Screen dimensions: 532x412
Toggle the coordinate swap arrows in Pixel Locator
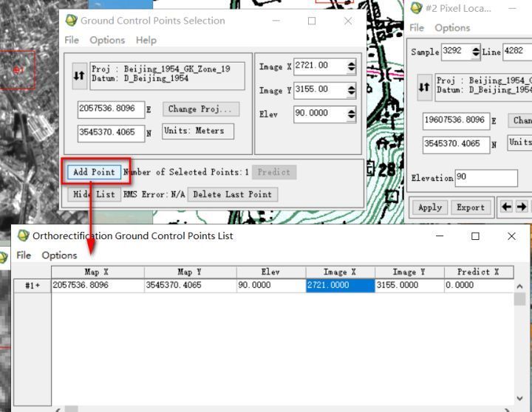(424, 87)
